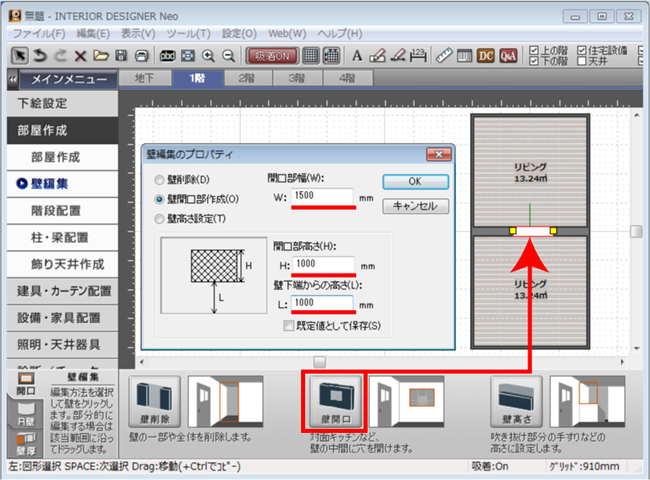Select the 壁削除(D) radio button

[159, 180]
